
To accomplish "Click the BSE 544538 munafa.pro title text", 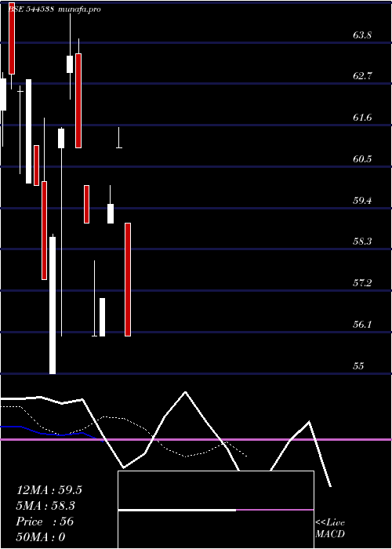I will coord(54,9).
